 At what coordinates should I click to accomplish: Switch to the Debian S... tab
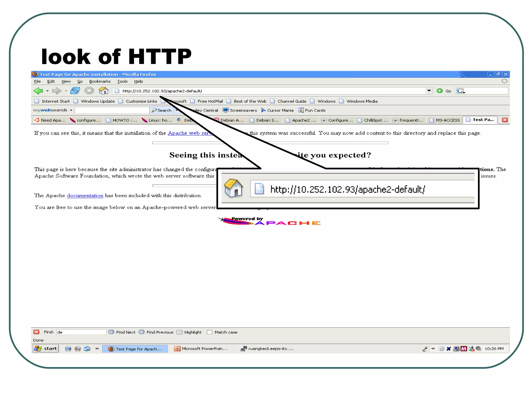(x=264, y=120)
